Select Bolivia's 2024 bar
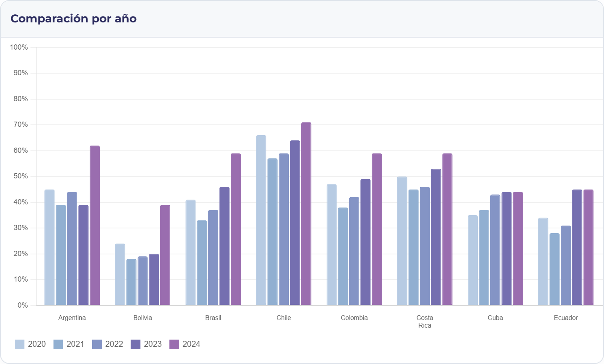This screenshot has height=364, width=604. click(x=165, y=255)
